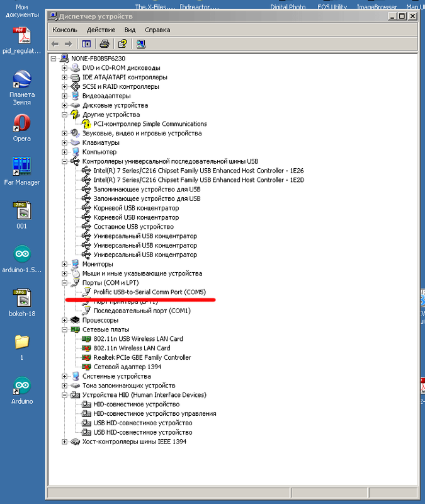Toggle the console tree pane toolbar icon

point(86,44)
